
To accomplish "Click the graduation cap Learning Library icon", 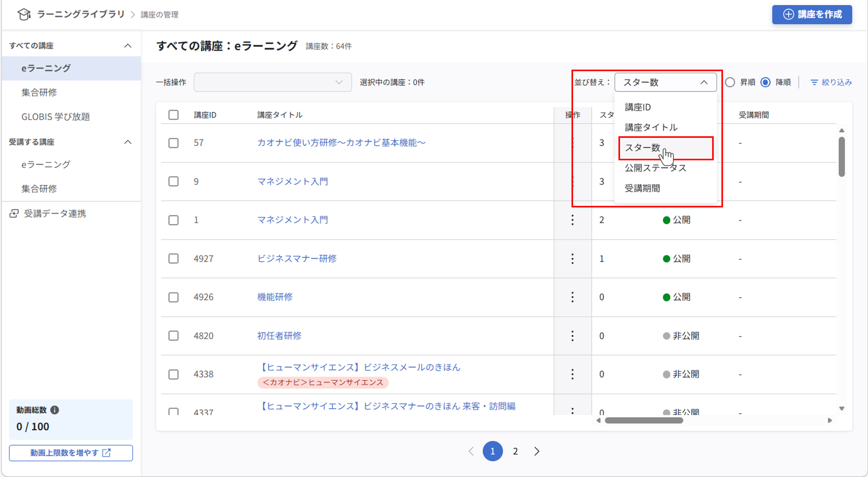I will coord(24,14).
